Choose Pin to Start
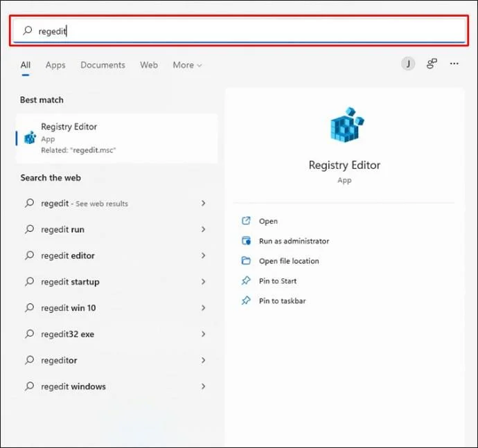This screenshot has height=448, width=478. (x=277, y=281)
